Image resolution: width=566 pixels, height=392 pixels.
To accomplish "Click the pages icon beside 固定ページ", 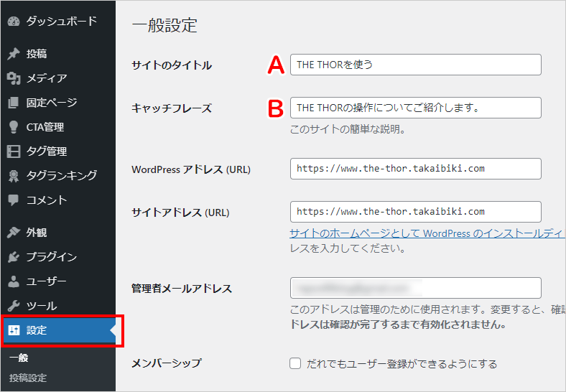I will click(x=14, y=103).
